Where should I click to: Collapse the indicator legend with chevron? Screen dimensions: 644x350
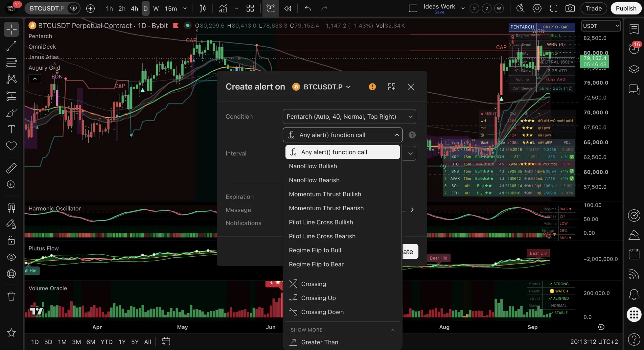click(34, 79)
